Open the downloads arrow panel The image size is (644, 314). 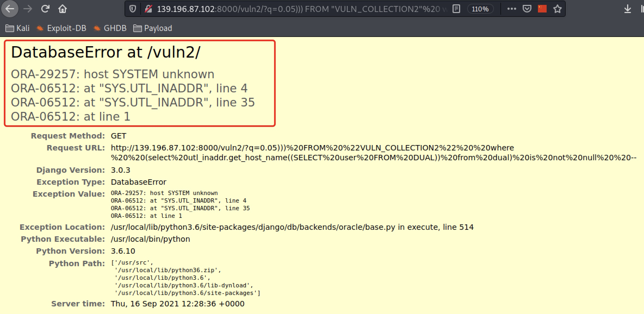click(627, 9)
